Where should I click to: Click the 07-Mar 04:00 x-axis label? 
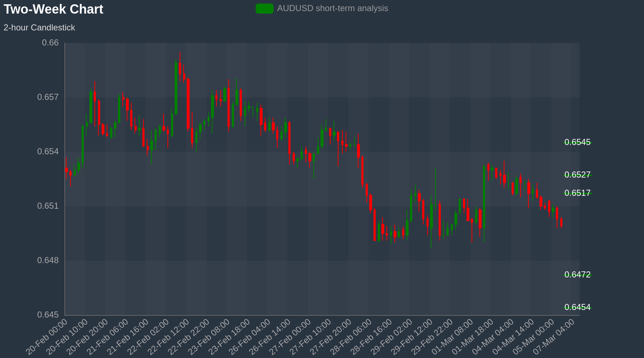(x=554, y=337)
